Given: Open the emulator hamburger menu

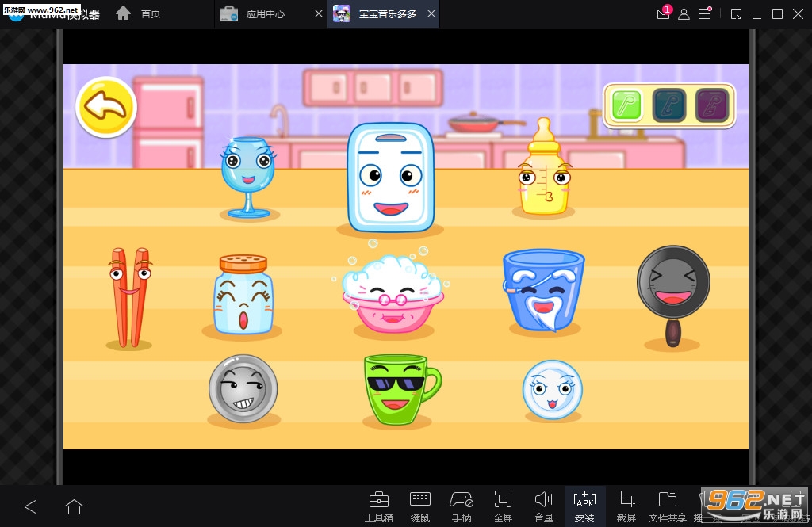Looking at the screenshot, I should coord(705,13).
